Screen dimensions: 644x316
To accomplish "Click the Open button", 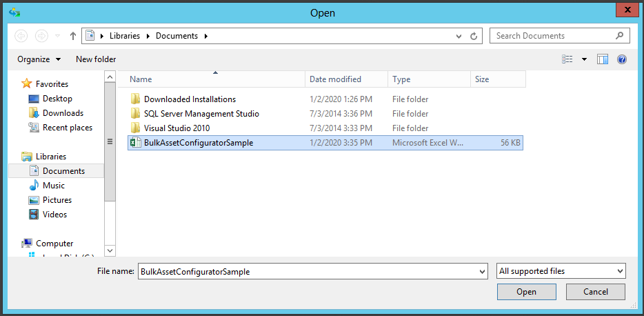I will pyautogui.click(x=526, y=292).
